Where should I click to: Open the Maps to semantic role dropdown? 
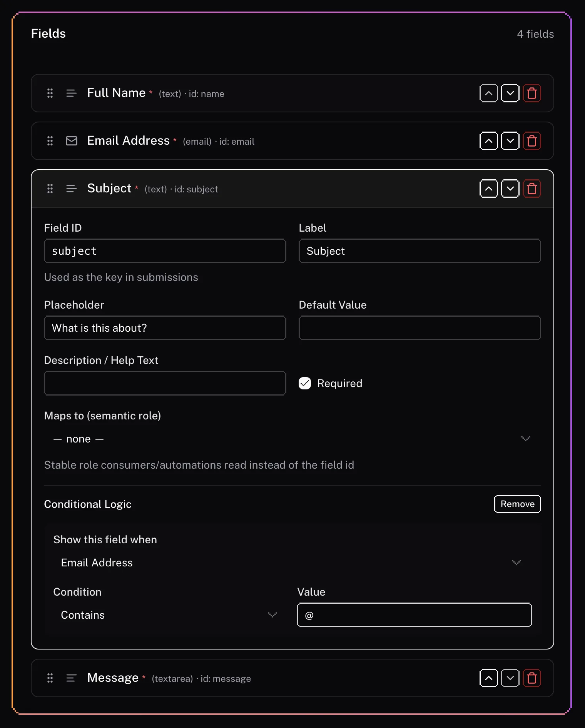[292, 439]
